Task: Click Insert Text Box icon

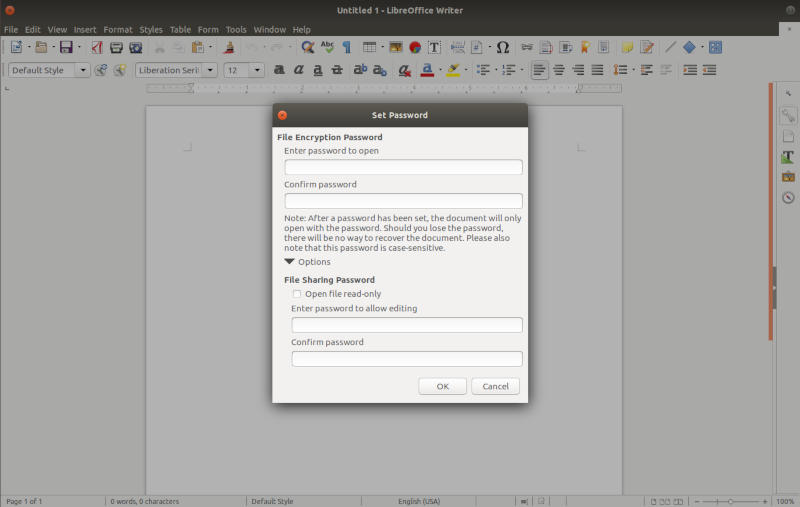Action: coord(434,47)
